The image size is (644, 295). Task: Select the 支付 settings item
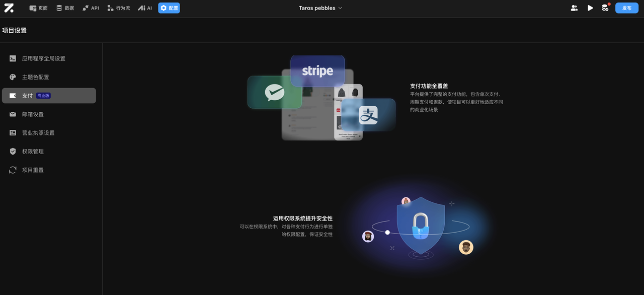(x=49, y=96)
